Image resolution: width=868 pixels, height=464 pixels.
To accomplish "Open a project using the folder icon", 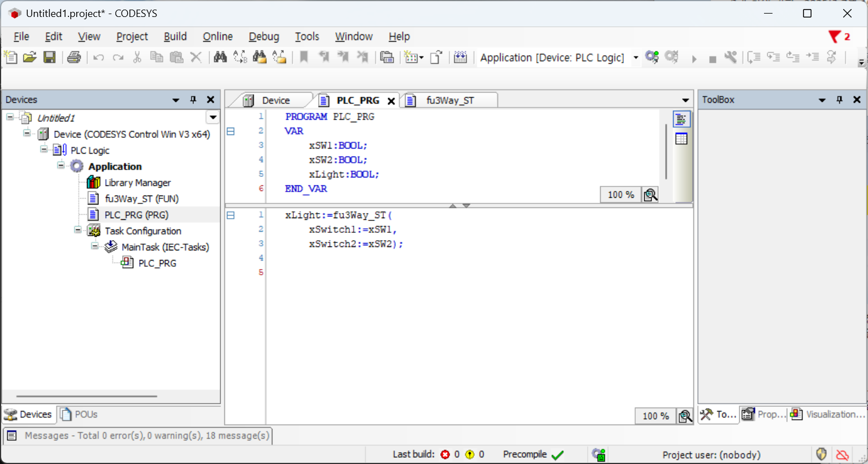I will 30,57.
